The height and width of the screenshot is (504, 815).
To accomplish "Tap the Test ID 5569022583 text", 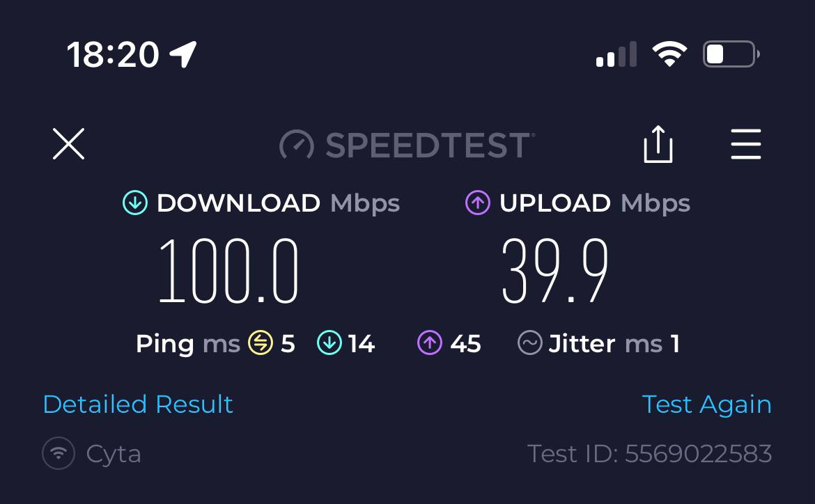I will tap(650, 454).
